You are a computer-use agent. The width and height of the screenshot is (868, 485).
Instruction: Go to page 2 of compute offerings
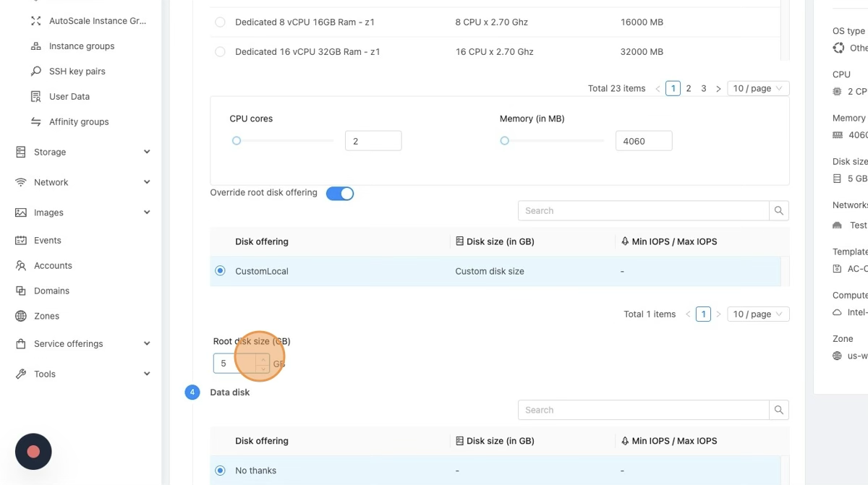(689, 89)
